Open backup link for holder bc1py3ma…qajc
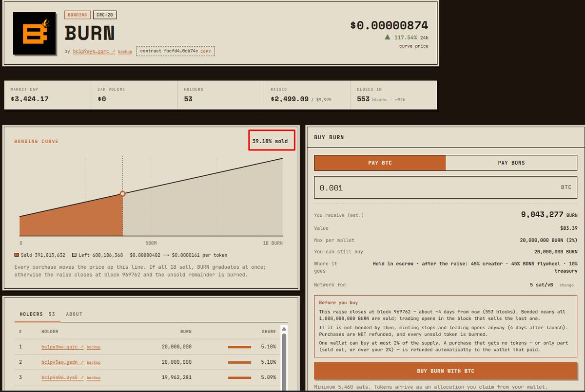This screenshot has width=585, height=392. click(x=94, y=347)
